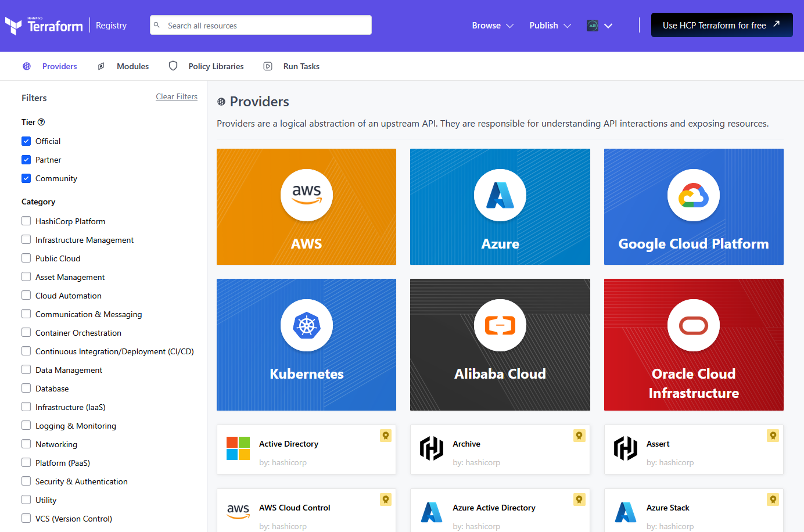Check Infrastructure Management category
Screen dimensions: 804x532
26,239
